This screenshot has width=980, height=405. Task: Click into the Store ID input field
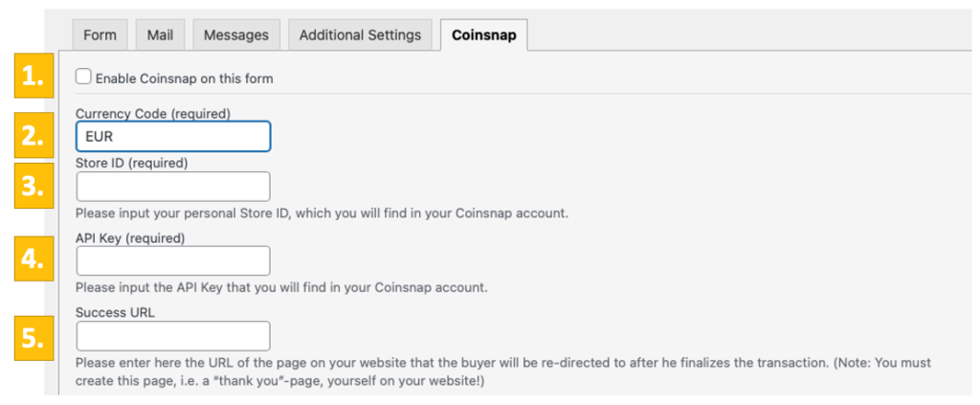point(173,187)
